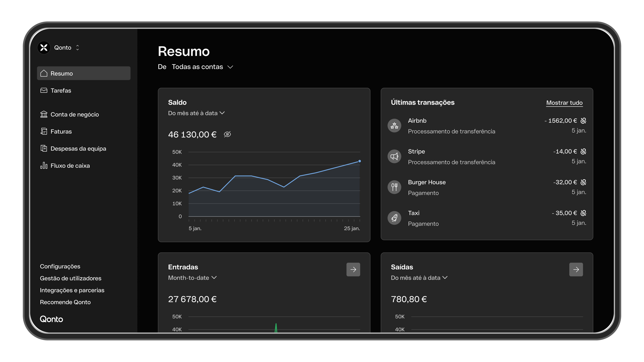Click the -14,00 € amount

click(565, 151)
